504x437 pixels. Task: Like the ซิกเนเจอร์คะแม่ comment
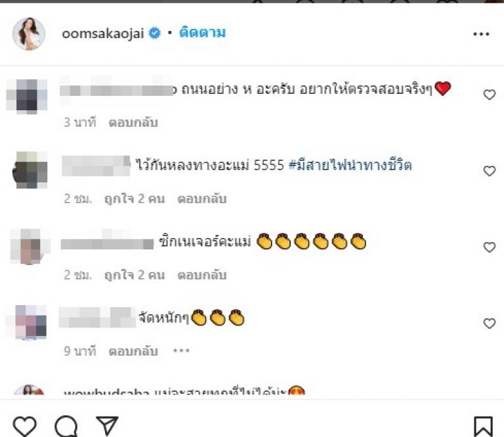490,247
